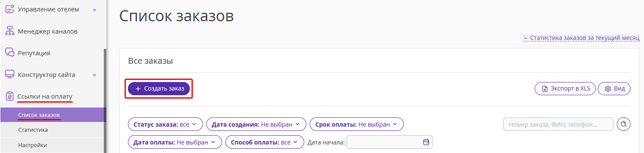Click the Конструктор сайта monitor icon
Image resolution: width=644 pixels, height=153 pixels.
click(9, 74)
